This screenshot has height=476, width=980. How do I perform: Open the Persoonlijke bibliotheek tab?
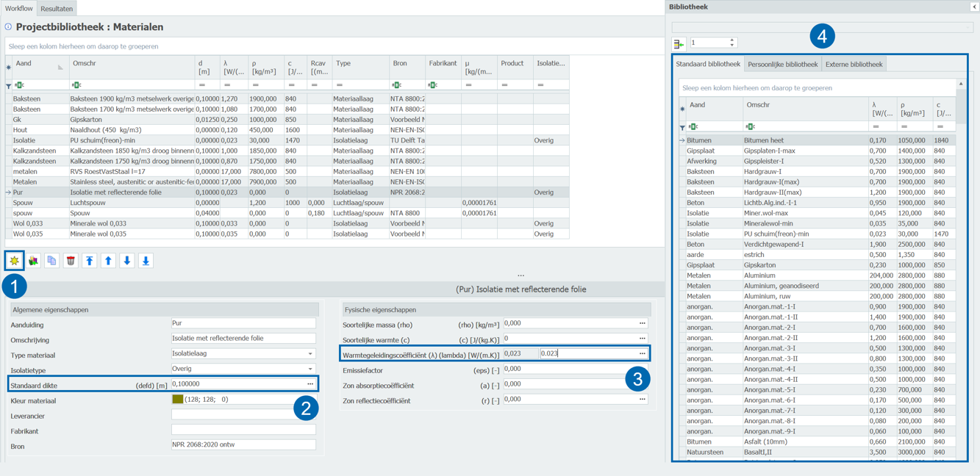click(782, 65)
